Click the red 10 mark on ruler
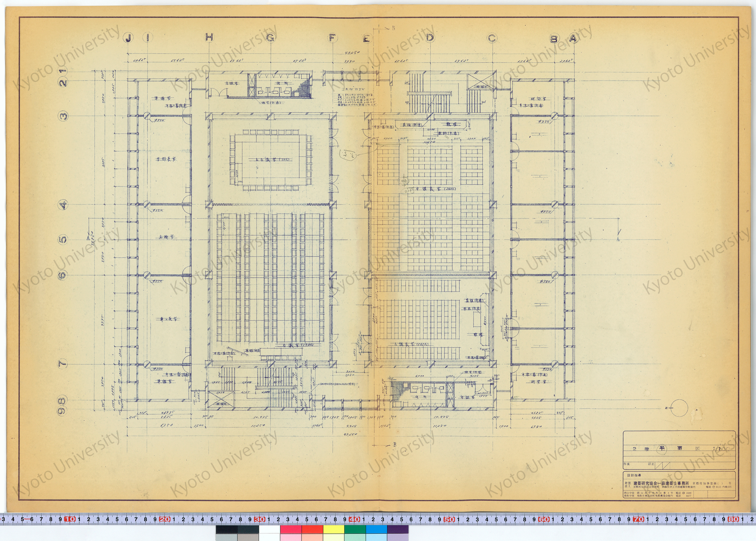This screenshot has height=541, width=756. [x=70, y=519]
